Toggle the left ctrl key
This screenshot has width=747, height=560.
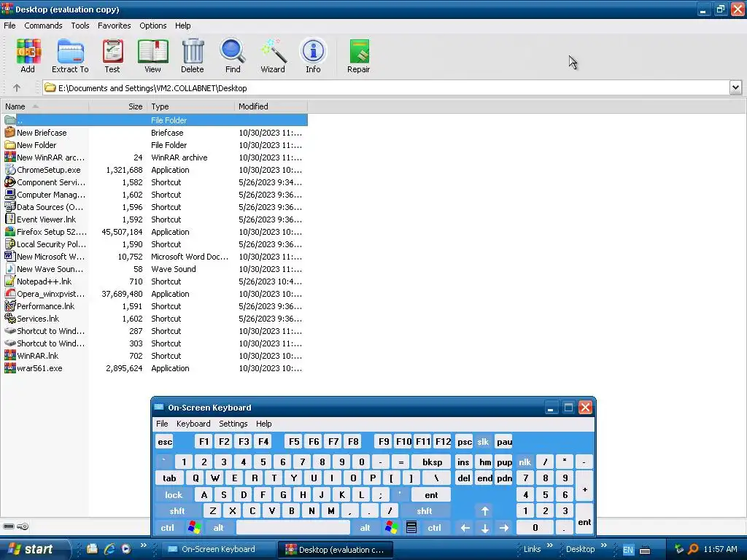pyautogui.click(x=167, y=527)
